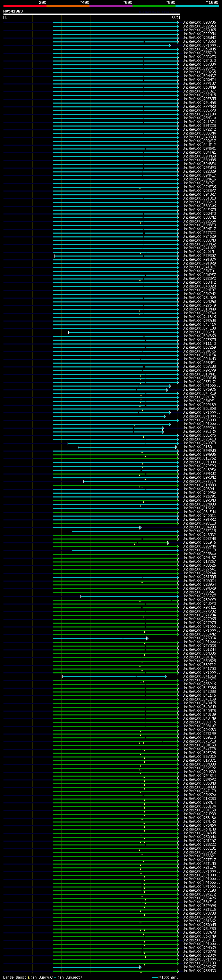Viewport: 222px width, 980px height.
Task: Open hit UniRef100_P22953
Action: pyautogui.click(x=199, y=26)
